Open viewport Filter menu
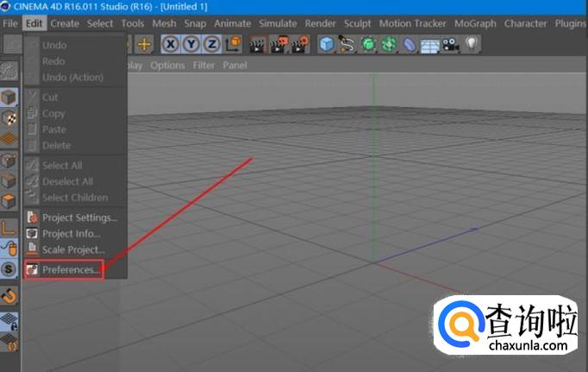The width and height of the screenshot is (588, 372). coord(203,66)
